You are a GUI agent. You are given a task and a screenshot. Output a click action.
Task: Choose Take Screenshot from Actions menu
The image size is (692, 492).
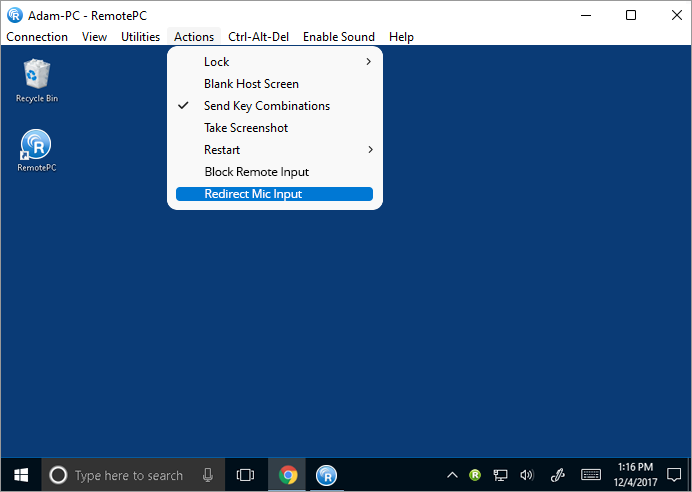tap(275, 128)
